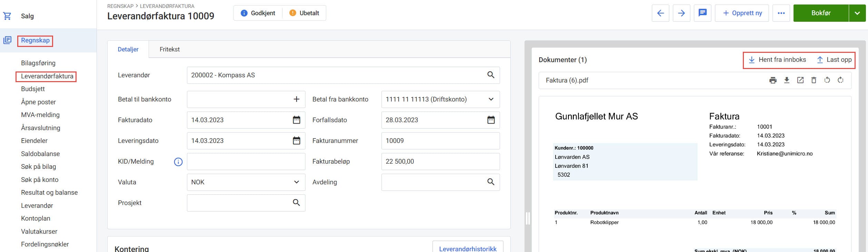Open MVA-melding in the sidebar

40,115
